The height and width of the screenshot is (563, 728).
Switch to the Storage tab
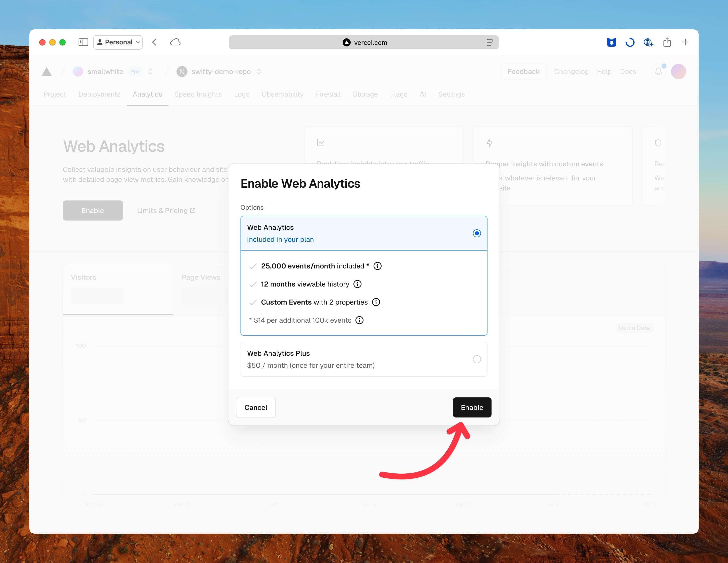tap(365, 94)
